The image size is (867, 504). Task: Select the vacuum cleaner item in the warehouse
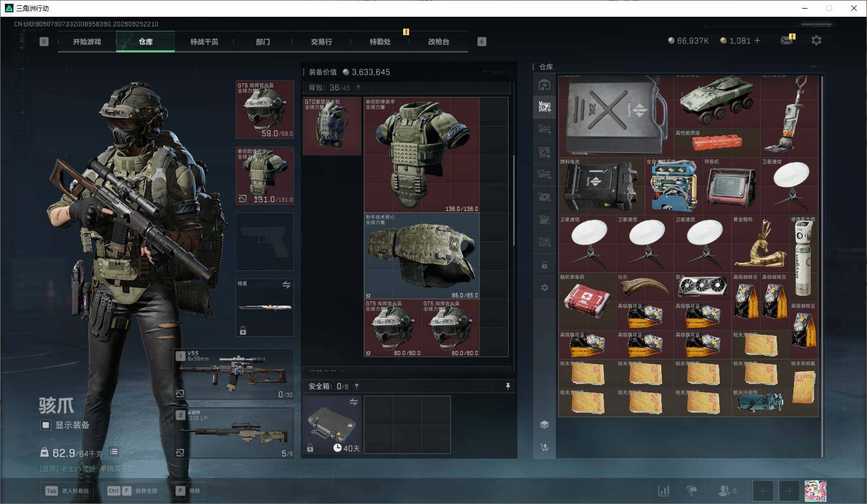(x=789, y=116)
